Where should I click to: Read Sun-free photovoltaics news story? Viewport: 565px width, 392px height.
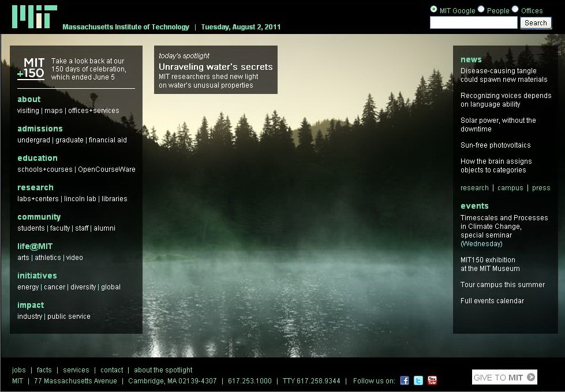[x=495, y=145]
